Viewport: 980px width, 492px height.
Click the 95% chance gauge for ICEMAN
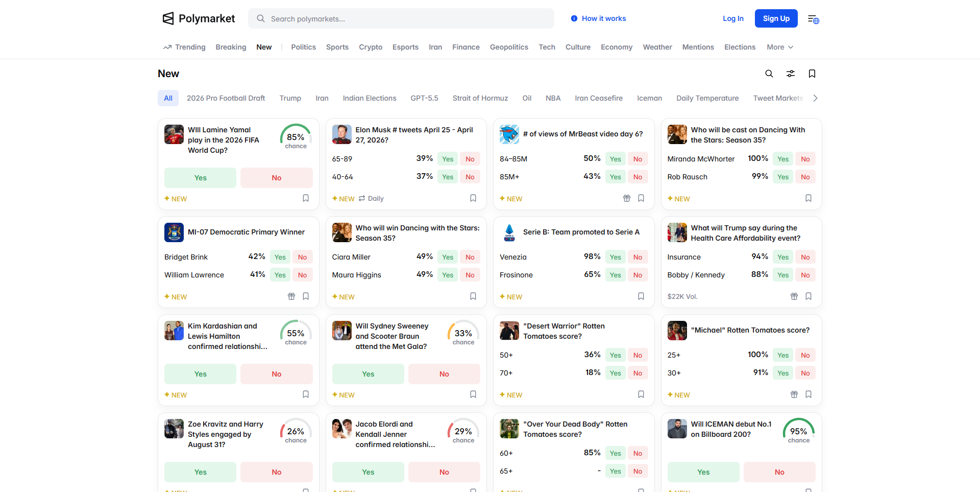coord(798,432)
